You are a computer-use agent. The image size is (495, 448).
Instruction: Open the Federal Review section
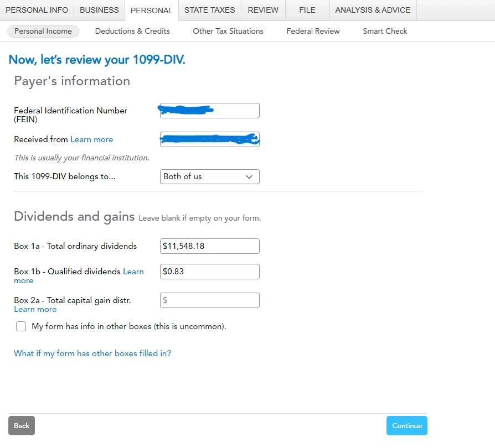click(313, 31)
